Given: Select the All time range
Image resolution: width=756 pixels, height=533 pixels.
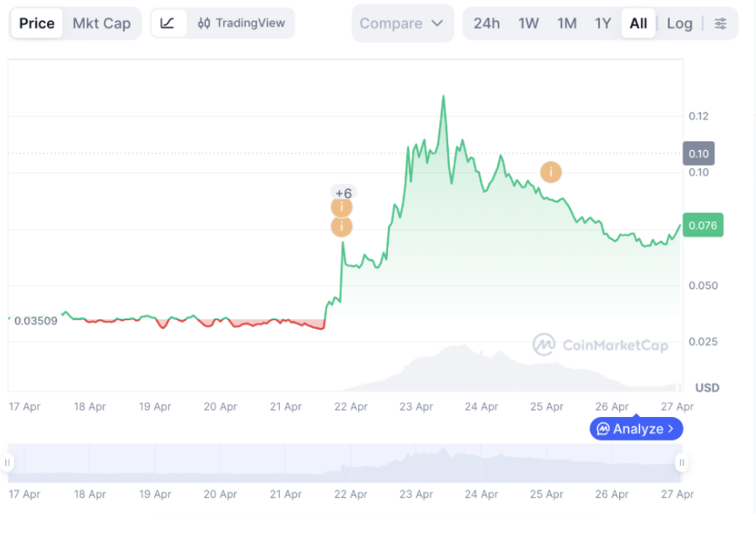Looking at the screenshot, I should [638, 24].
